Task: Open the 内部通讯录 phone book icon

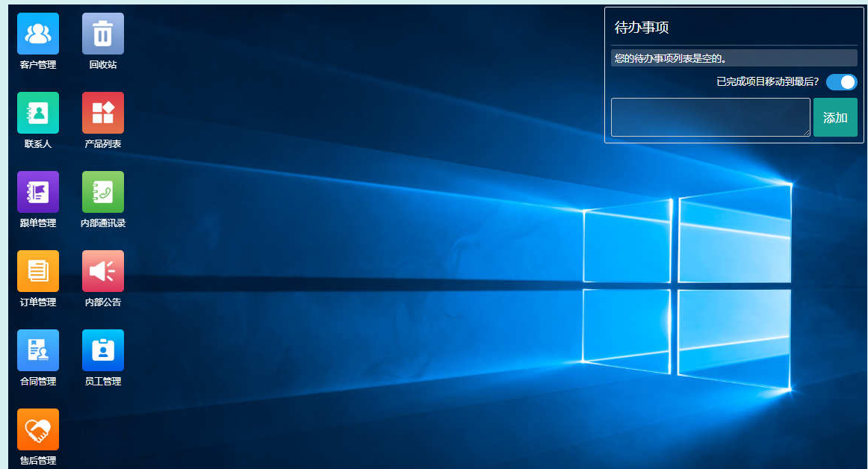Action: pos(103,192)
